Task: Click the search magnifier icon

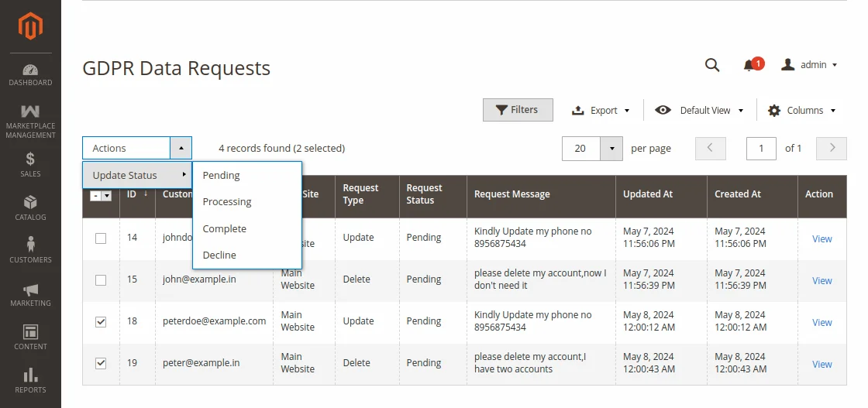Action: click(712, 65)
